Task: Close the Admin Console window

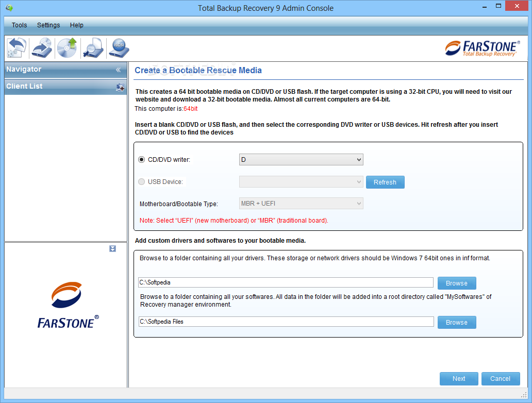Action: pos(517,6)
